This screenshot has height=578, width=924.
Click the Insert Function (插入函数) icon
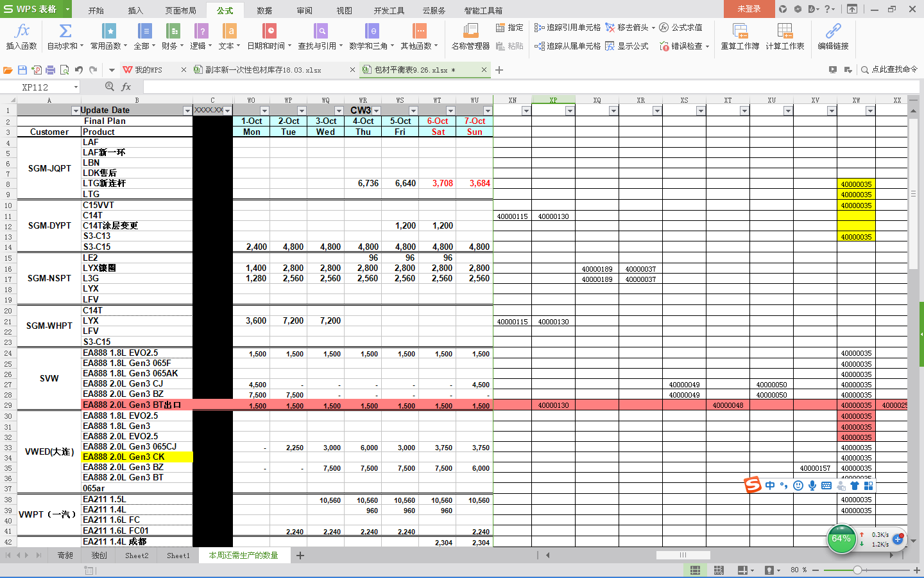click(x=22, y=31)
